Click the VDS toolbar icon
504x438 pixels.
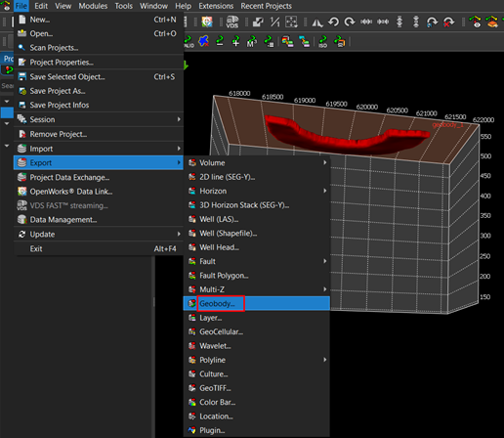coord(232,22)
